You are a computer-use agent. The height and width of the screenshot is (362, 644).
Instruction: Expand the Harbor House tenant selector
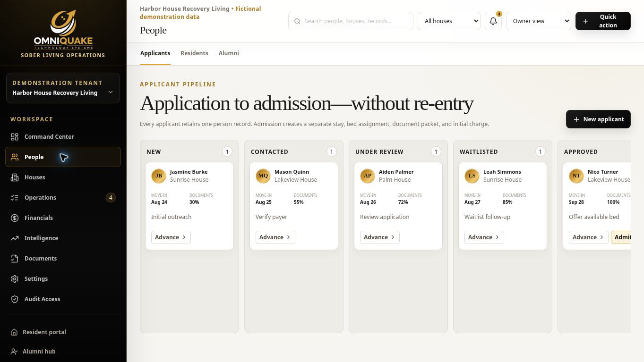tap(63, 88)
